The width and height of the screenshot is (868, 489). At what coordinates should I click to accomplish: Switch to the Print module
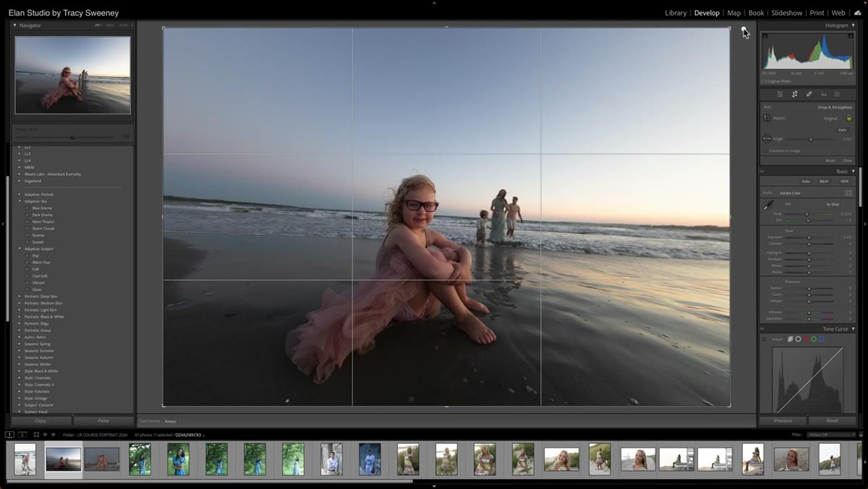[x=817, y=13]
